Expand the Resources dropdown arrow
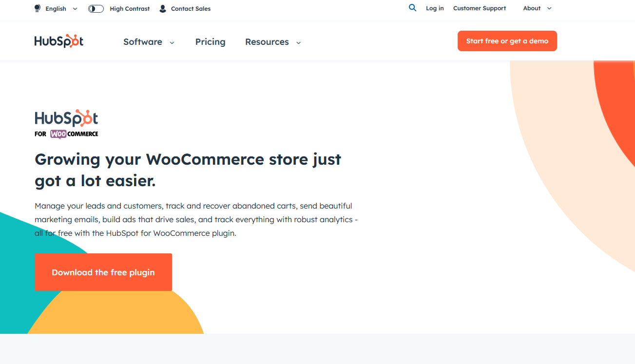The image size is (635, 364). [299, 43]
